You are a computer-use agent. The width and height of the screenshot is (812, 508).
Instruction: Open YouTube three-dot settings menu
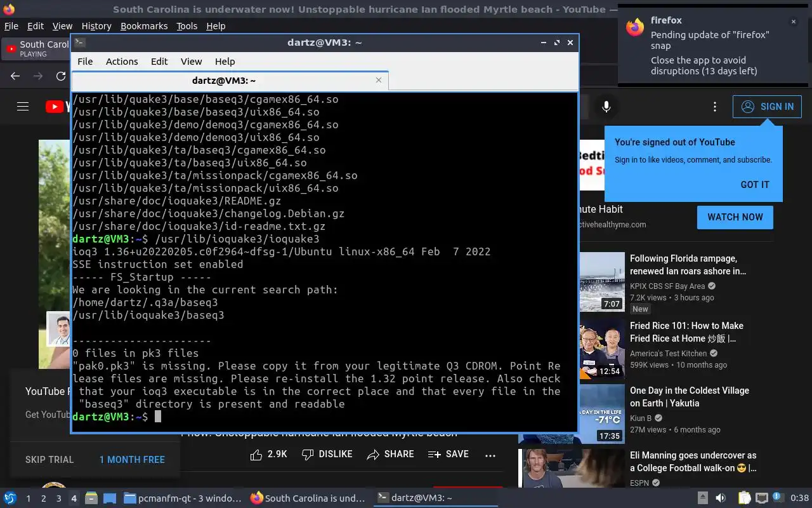(715, 107)
